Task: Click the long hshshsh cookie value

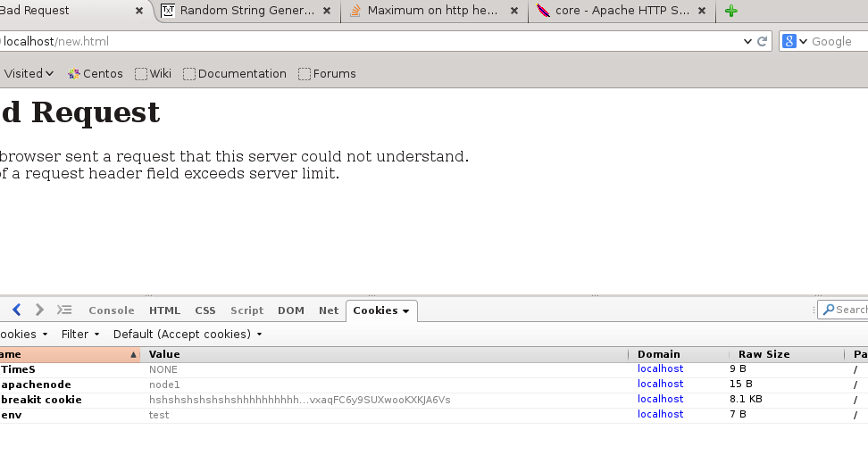Action: pyautogui.click(x=299, y=400)
